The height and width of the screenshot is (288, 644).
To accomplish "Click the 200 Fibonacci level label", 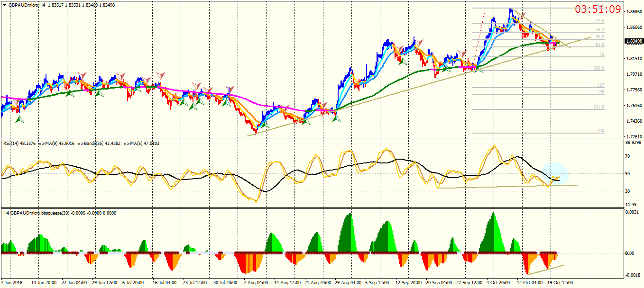I will [x=601, y=131].
